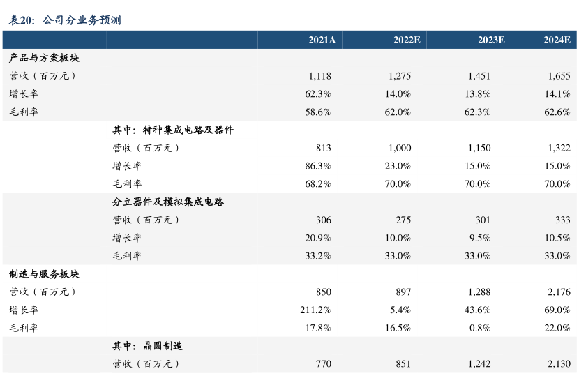The height and width of the screenshot is (392, 579).
Task: Select the revenue value 1,000
Action: point(400,148)
